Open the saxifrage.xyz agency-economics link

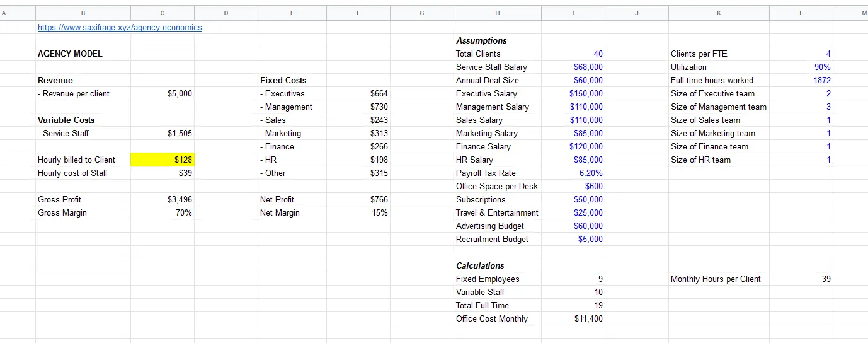tap(120, 28)
